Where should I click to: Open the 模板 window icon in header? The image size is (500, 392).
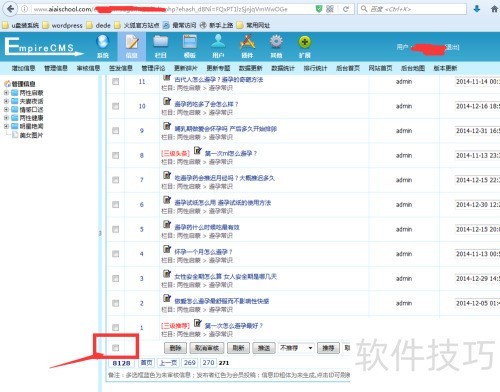pos(189,42)
